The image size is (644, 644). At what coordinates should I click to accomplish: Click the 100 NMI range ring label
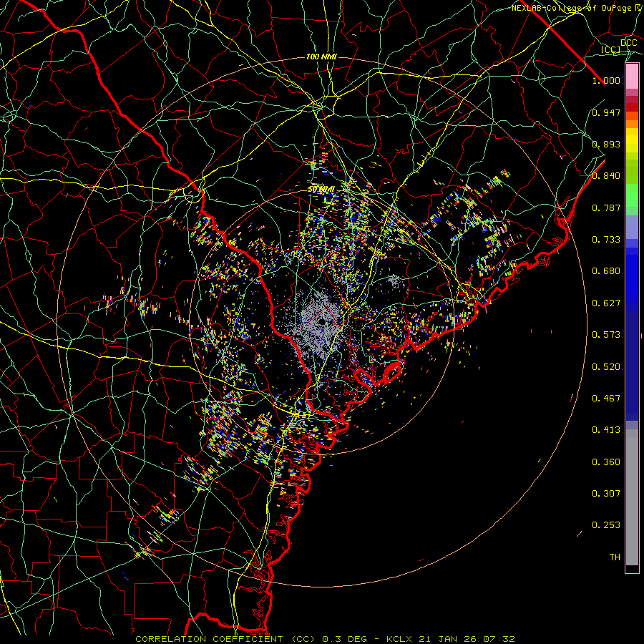tap(321, 57)
